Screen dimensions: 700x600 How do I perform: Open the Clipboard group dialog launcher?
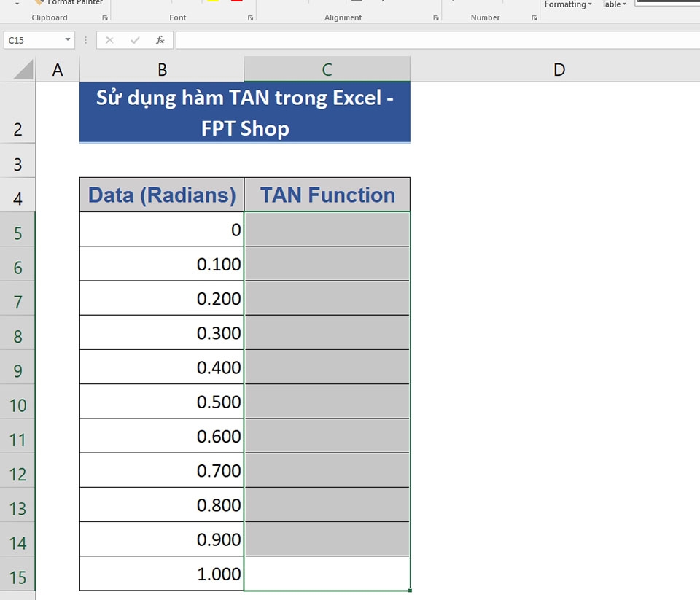pyautogui.click(x=105, y=17)
